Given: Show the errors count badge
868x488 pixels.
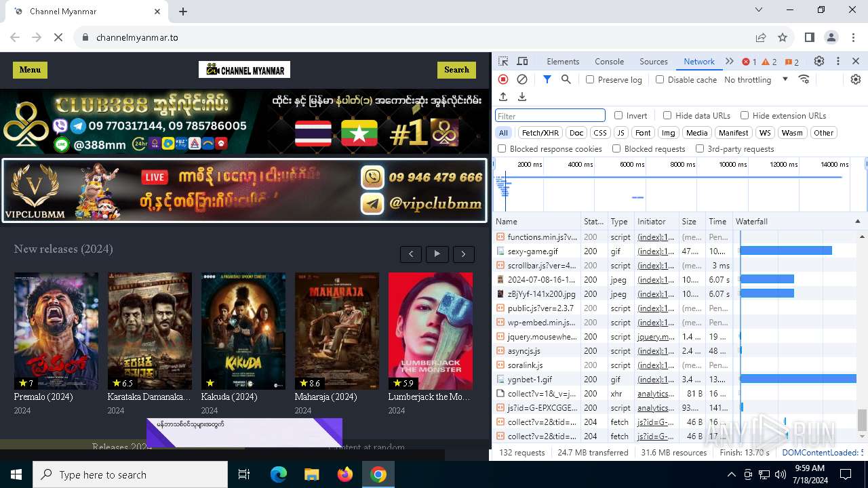Looking at the screenshot, I should [x=749, y=62].
